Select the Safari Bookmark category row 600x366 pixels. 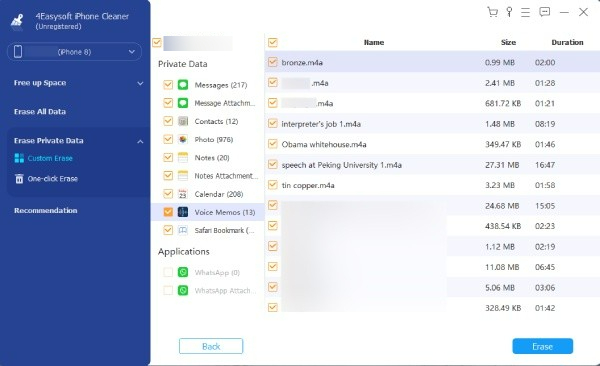point(208,230)
